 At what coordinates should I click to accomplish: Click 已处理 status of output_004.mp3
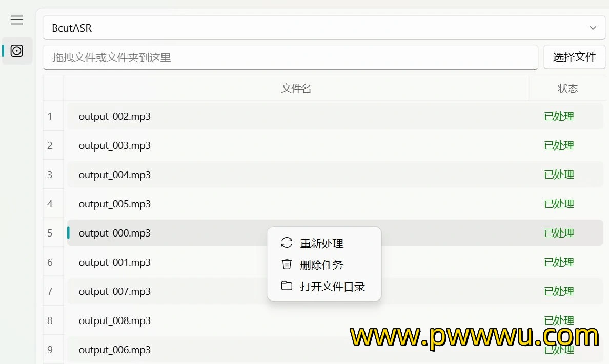pyautogui.click(x=559, y=174)
